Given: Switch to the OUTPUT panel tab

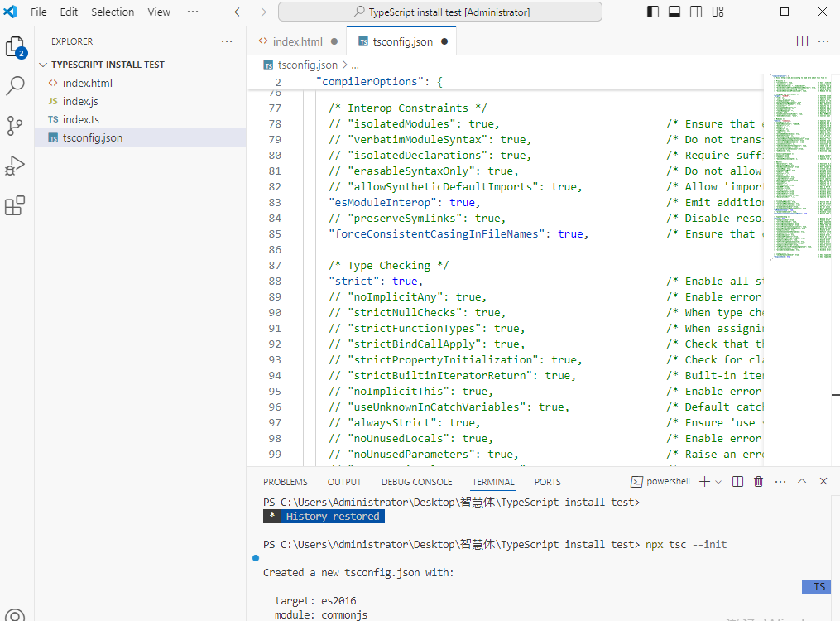Looking at the screenshot, I should click(x=344, y=482).
